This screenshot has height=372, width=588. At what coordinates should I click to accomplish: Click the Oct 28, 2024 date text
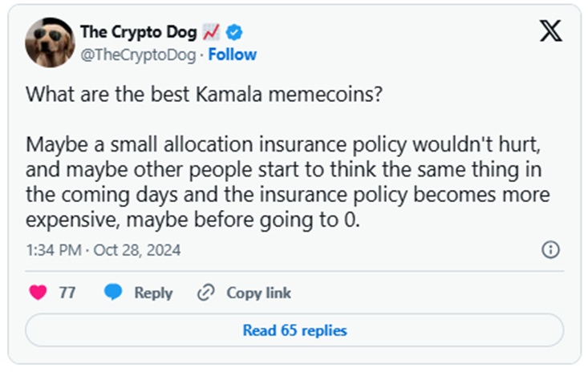[137, 250]
